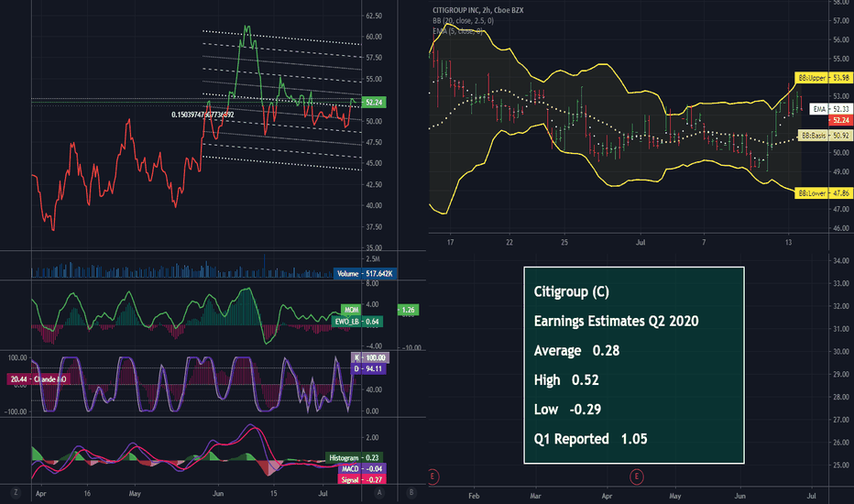The width and height of the screenshot is (854, 504).
Task: Select the BB:Basis 50.92 label
Action: click(824, 135)
